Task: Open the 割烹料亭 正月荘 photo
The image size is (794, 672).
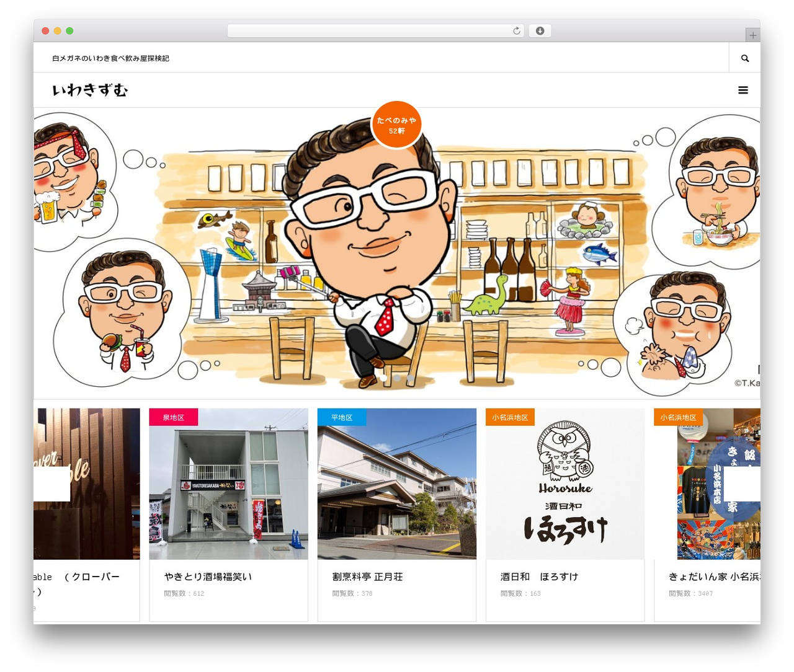Action: pyautogui.click(x=397, y=484)
